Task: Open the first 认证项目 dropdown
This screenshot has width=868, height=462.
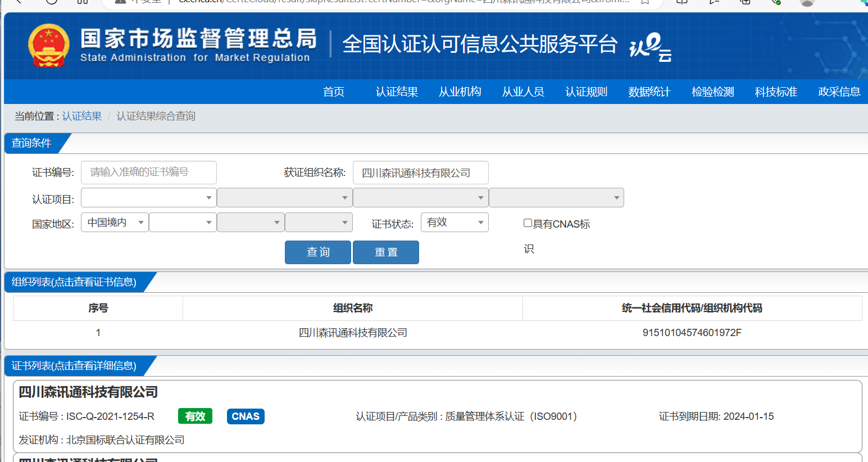Action: [149, 198]
